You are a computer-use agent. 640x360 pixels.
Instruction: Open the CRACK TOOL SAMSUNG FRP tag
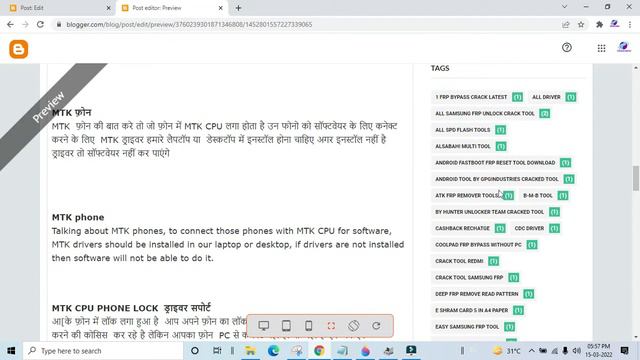476,278
